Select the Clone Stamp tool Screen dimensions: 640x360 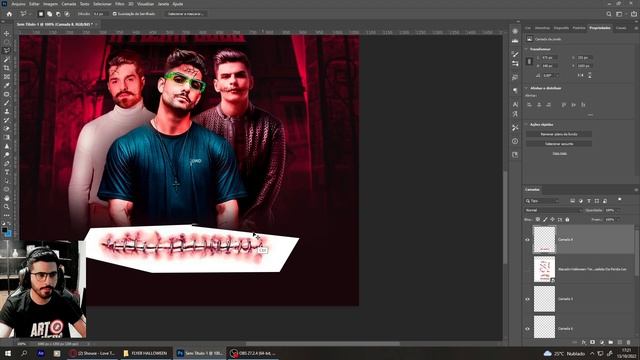[x=7, y=111]
